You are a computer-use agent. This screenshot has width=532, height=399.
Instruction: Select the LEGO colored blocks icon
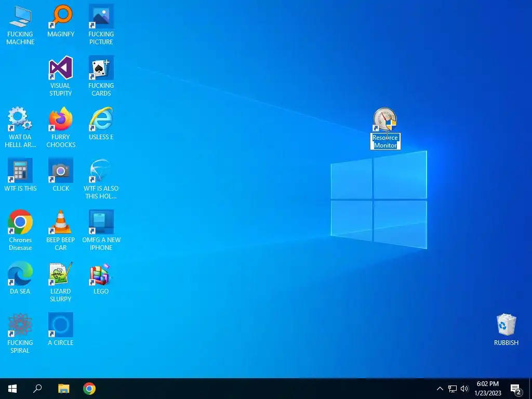click(x=101, y=273)
